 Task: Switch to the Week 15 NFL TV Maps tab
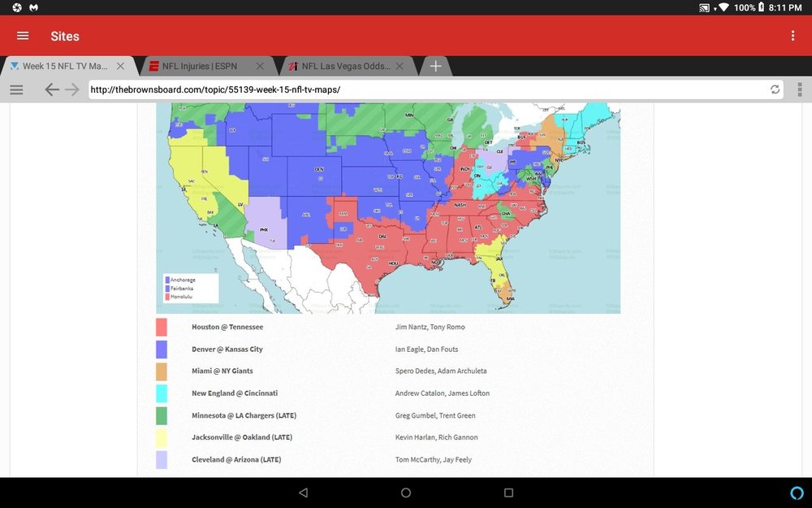pyautogui.click(x=67, y=67)
